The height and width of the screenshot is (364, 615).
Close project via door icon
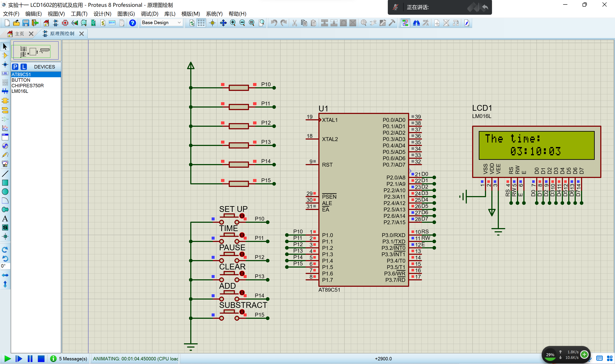click(x=35, y=23)
